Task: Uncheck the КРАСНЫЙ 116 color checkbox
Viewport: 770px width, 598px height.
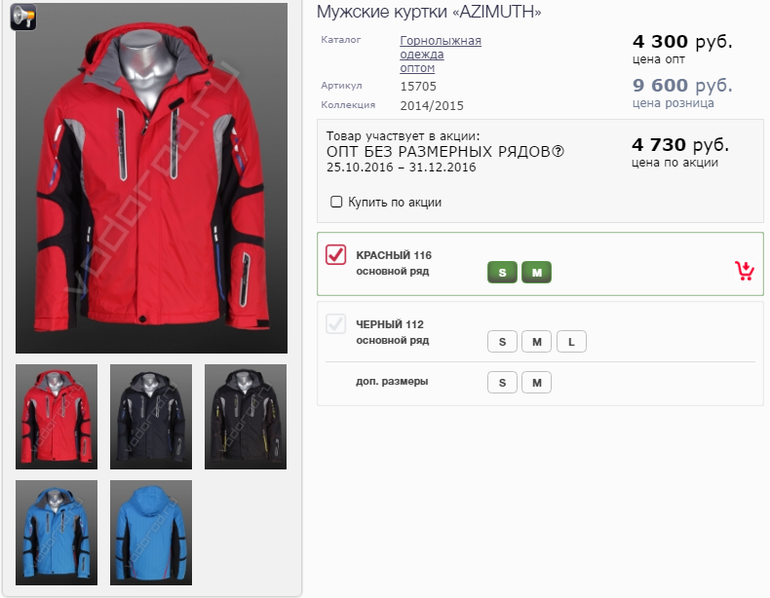Action: point(336,255)
